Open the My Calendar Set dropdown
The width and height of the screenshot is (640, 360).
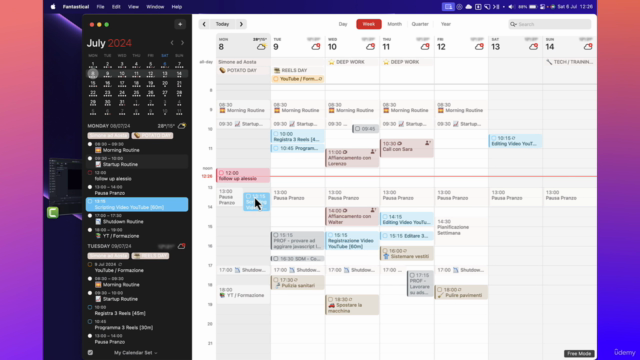coord(136,353)
